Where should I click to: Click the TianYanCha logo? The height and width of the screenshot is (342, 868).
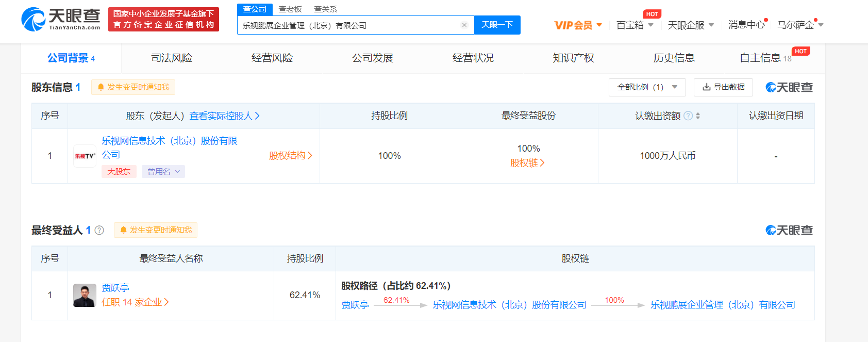tap(61, 20)
